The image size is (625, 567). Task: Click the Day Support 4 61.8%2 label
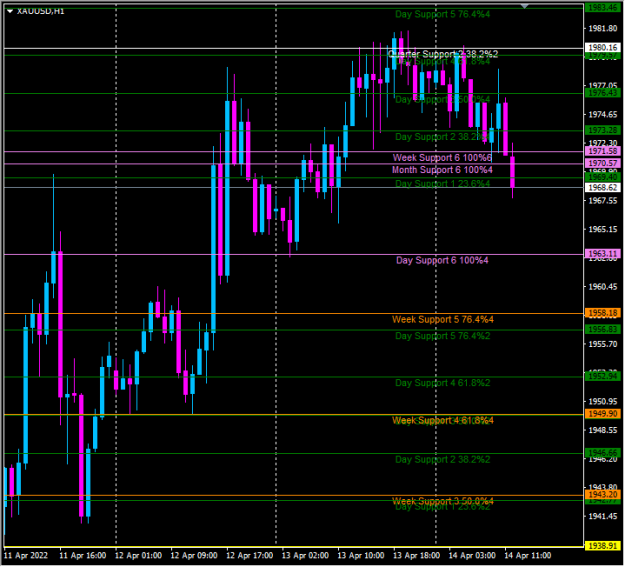pyautogui.click(x=442, y=383)
